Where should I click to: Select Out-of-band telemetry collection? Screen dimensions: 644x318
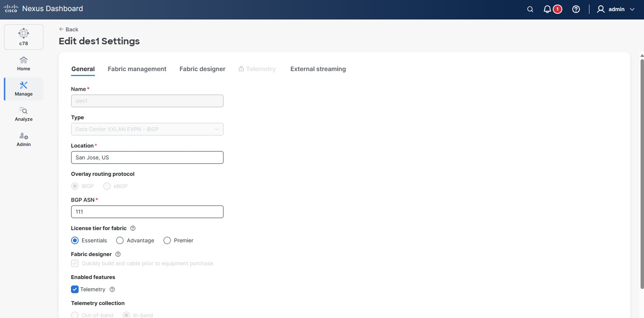point(75,315)
